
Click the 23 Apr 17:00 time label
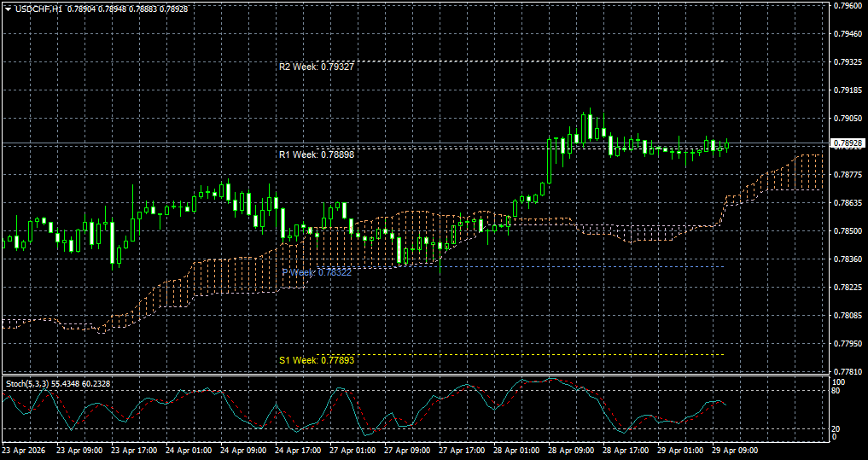click(134, 451)
